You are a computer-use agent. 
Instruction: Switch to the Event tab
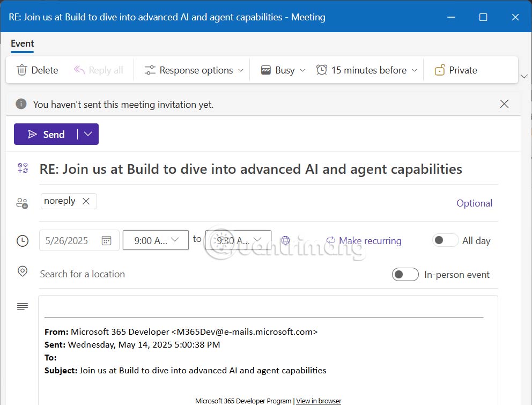click(x=22, y=43)
